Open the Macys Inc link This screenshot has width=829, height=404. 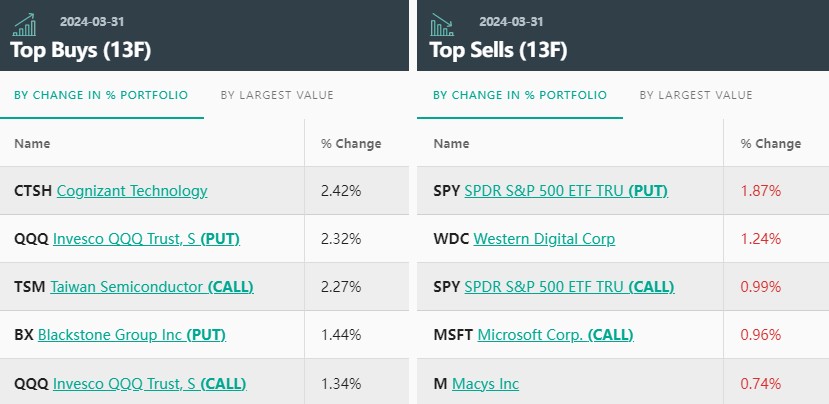(485, 383)
